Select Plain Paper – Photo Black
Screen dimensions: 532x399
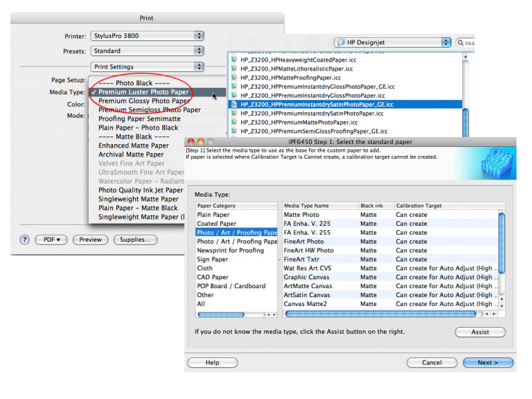pyautogui.click(x=138, y=128)
